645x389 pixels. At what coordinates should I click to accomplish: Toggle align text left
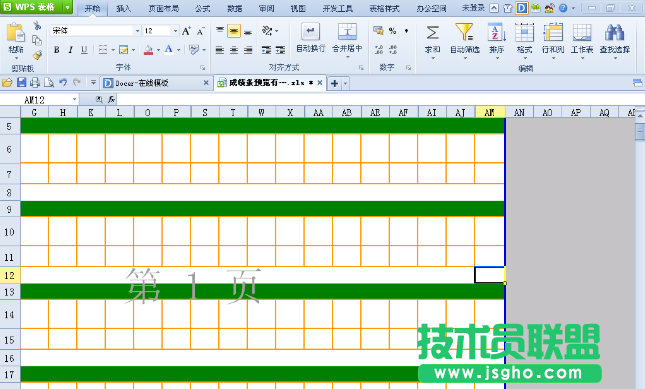pyautogui.click(x=220, y=50)
